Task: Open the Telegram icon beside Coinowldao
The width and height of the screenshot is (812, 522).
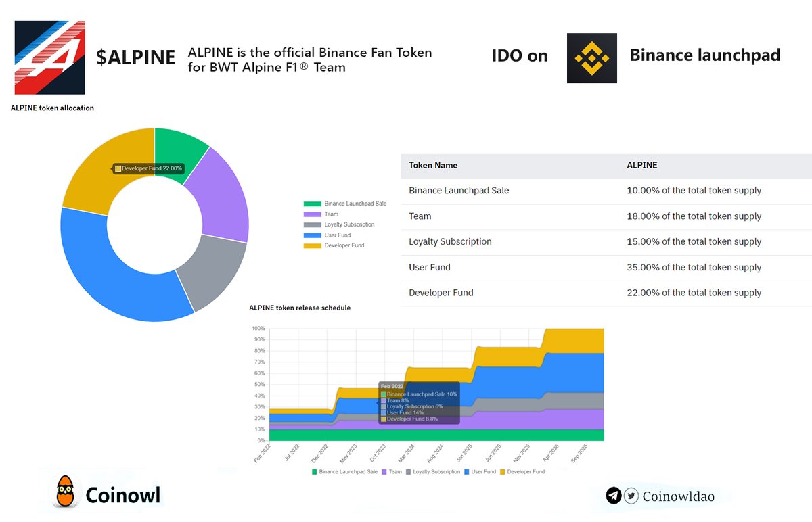Action: point(614,496)
